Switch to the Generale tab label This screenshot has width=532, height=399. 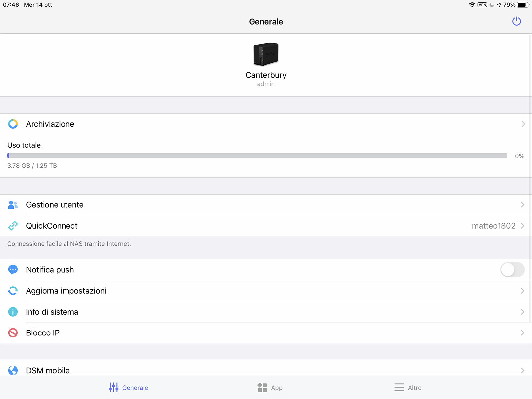click(x=135, y=388)
